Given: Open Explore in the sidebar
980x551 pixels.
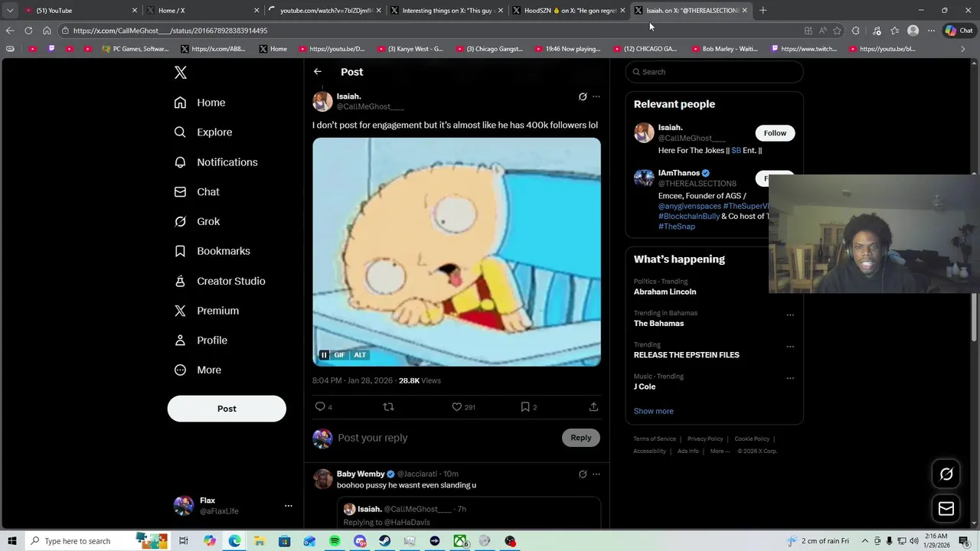Looking at the screenshot, I should tap(203, 132).
